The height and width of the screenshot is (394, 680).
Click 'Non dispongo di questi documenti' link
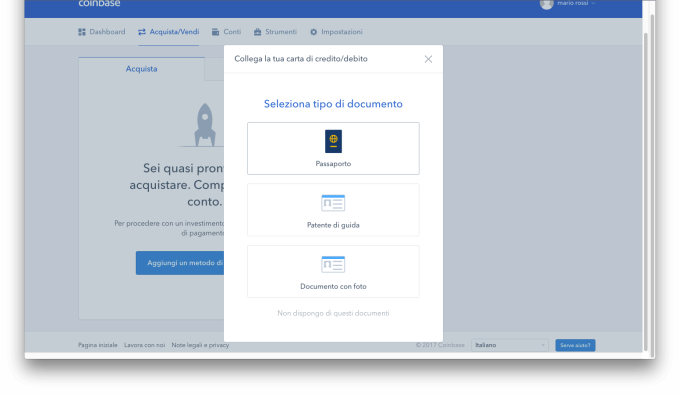tap(333, 313)
